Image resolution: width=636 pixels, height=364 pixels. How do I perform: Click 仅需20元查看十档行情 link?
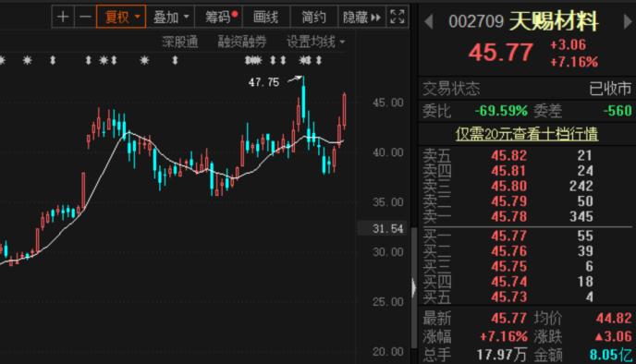527,134
